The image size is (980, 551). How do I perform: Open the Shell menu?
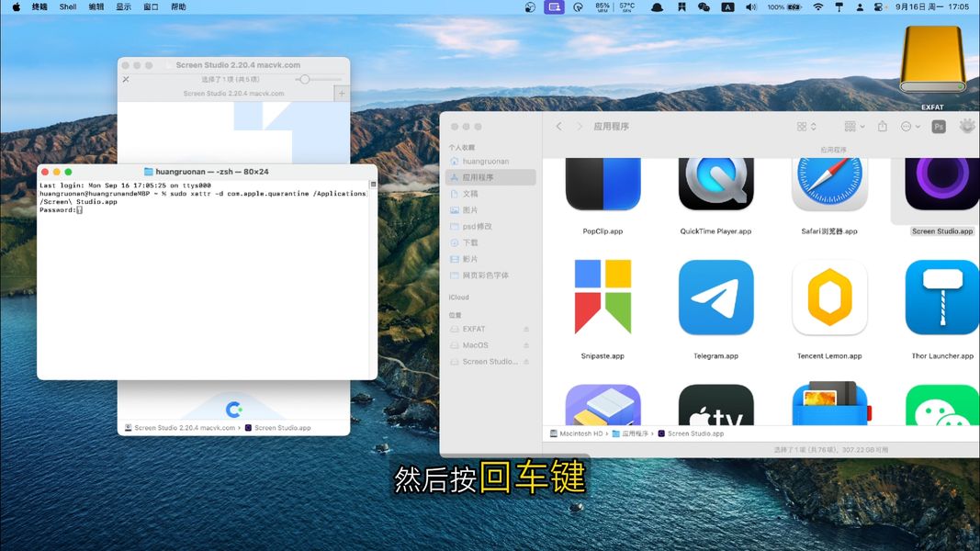(x=67, y=6)
